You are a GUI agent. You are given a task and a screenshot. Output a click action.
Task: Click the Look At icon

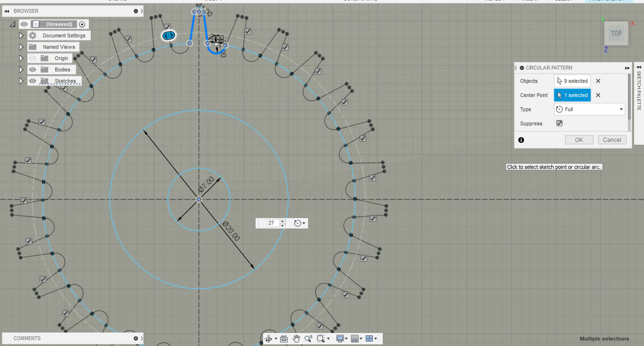coord(284,338)
